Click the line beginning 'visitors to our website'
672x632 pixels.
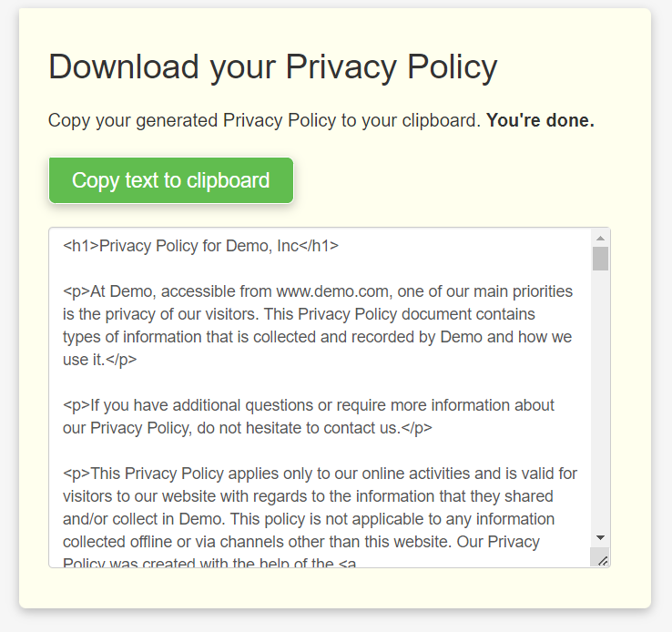click(308, 496)
